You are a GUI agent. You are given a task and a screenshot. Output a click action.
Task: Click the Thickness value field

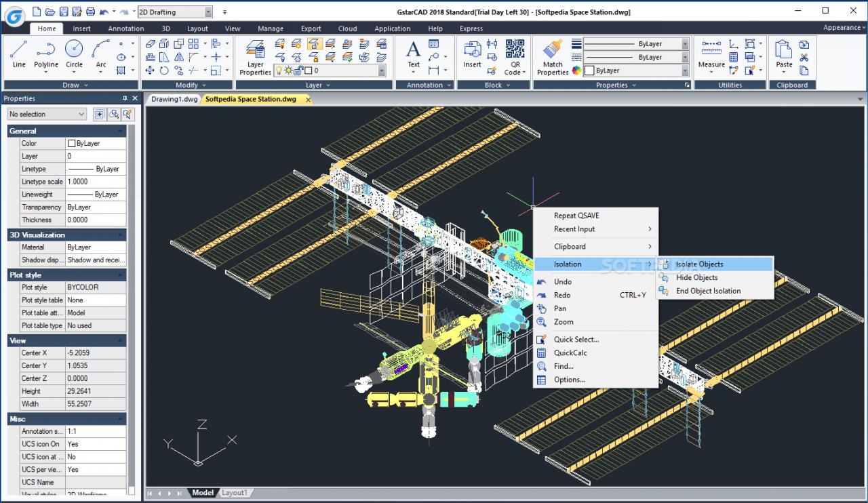[x=96, y=220]
